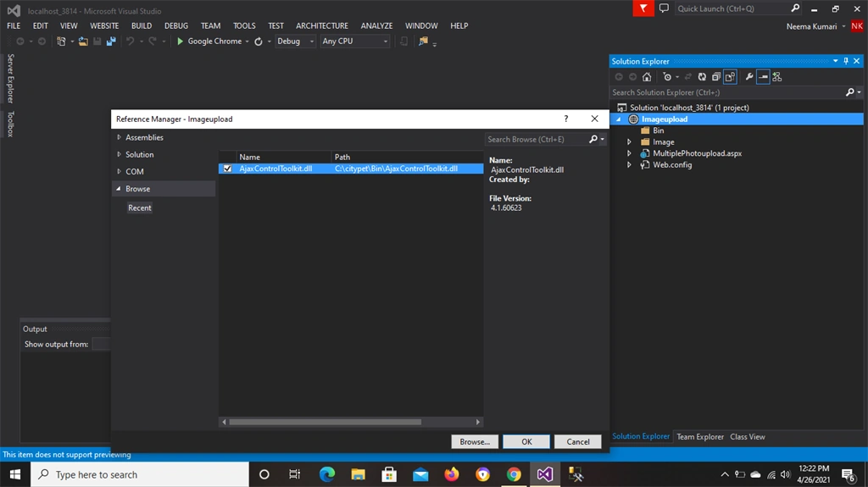Click the Path column header
868x487 pixels.
pyautogui.click(x=407, y=158)
